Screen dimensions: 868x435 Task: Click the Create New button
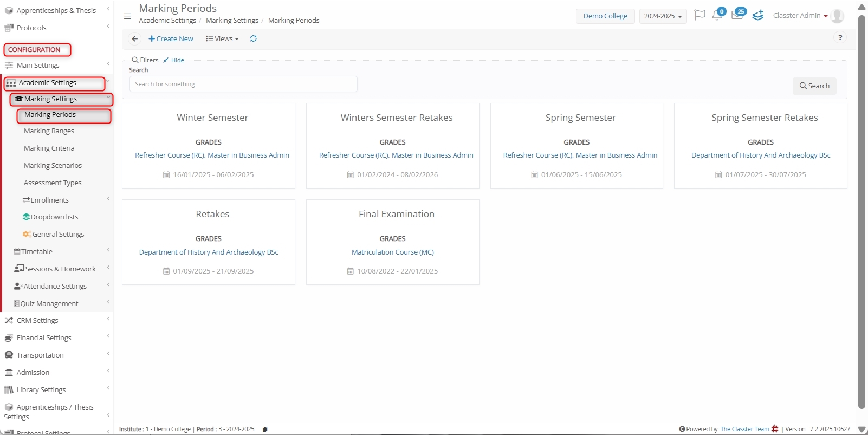tap(171, 39)
